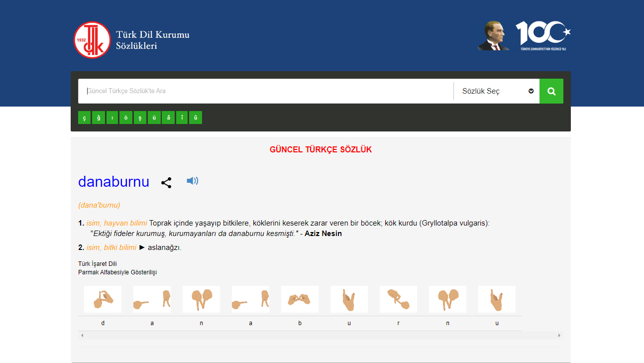Insert the ğ character button
Screen dimensions: 644x363
coord(99,118)
